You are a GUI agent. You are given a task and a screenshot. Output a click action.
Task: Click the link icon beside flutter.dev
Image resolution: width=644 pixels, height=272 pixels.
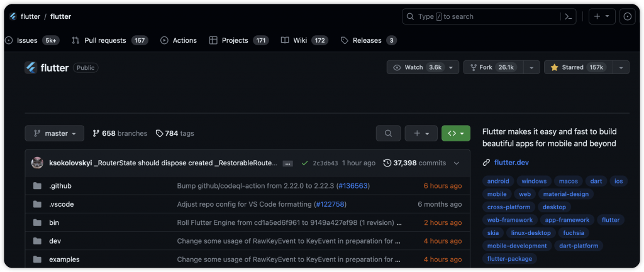point(486,163)
